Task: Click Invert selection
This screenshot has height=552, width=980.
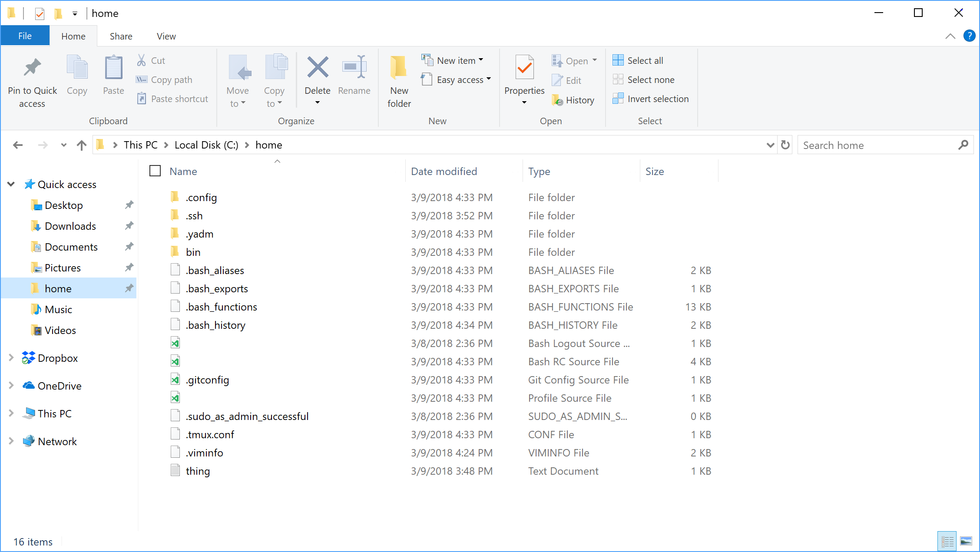Action: click(x=651, y=99)
